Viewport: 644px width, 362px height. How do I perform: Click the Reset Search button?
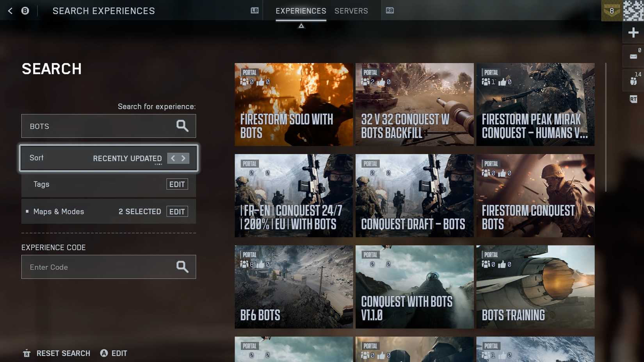tap(63, 353)
